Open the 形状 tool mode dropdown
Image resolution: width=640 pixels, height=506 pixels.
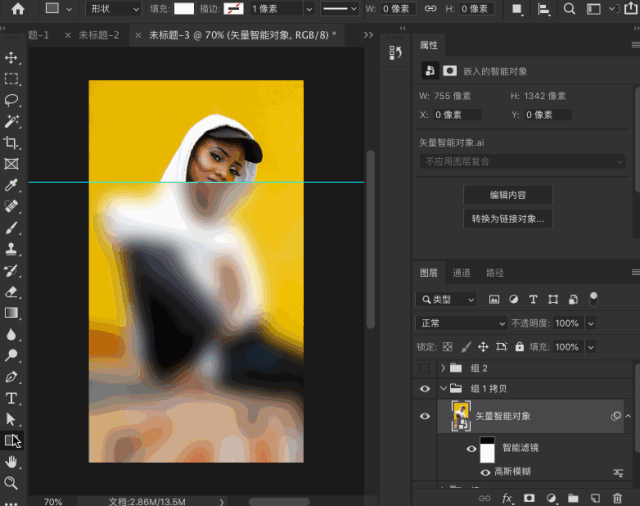(114, 9)
